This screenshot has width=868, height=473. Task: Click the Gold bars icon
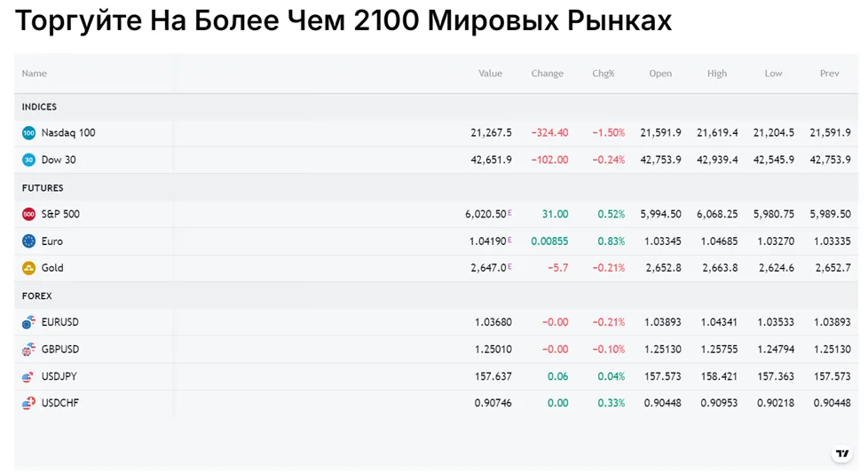tap(28, 268)
